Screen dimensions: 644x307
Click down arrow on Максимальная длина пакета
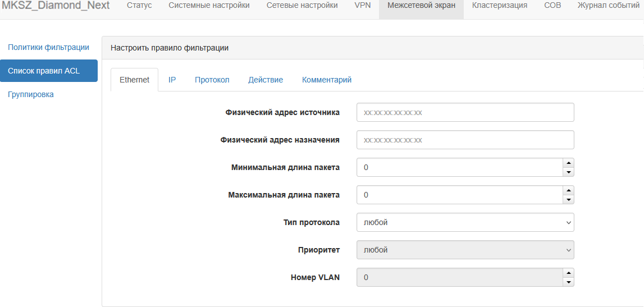pos(568,200)
